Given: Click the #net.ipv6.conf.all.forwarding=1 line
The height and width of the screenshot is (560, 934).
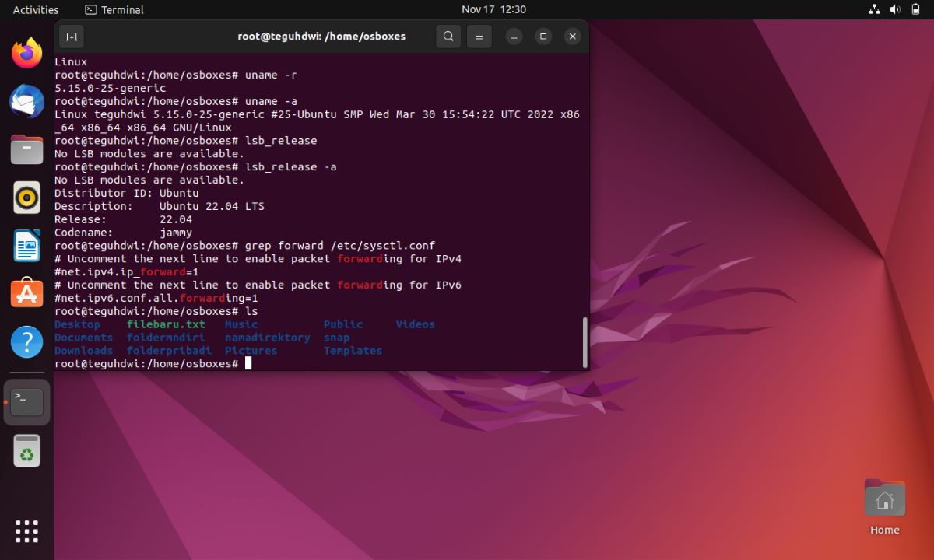Looking at the screenshot, I should (x=156, y=298).
